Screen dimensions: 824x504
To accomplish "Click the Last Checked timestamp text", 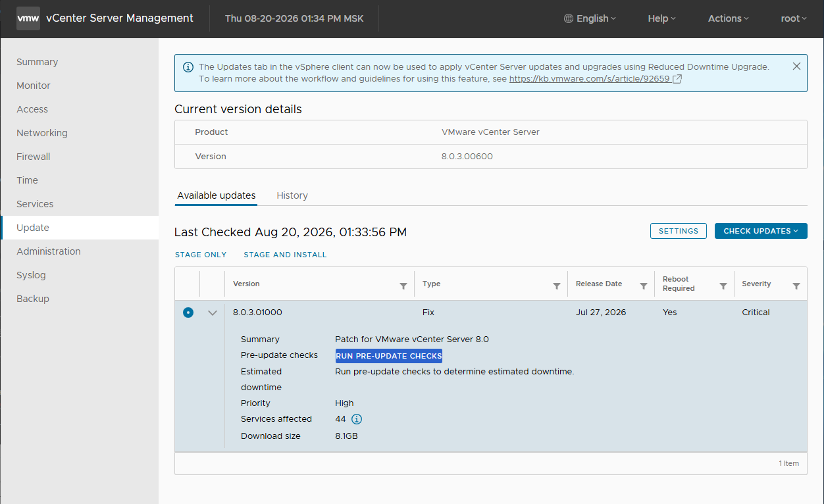I will [x=290, y=232].
